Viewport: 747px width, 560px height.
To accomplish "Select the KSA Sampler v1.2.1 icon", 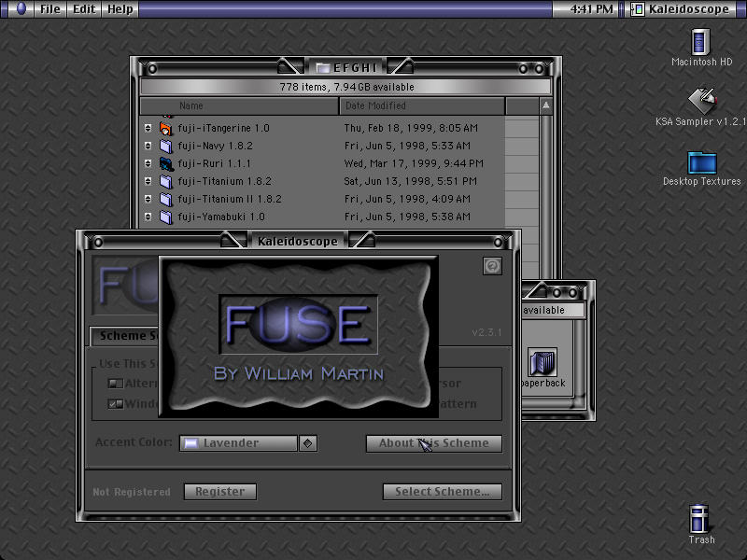I will 702,101.
